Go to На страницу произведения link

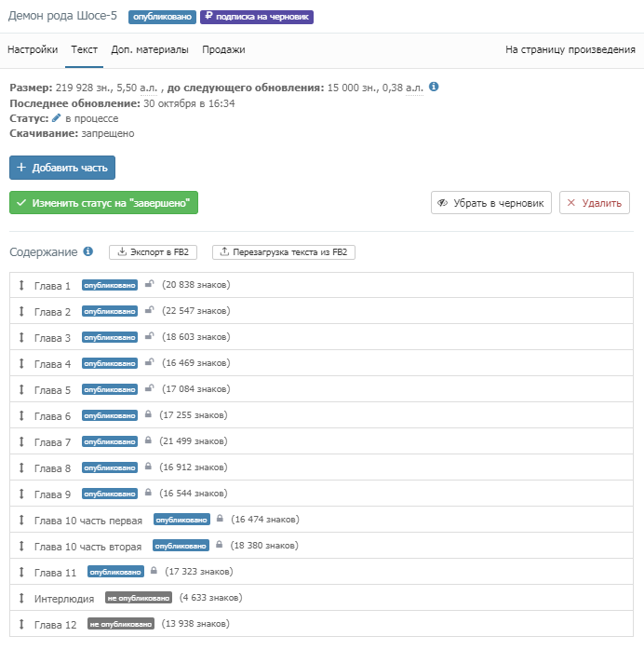[570, 50]
